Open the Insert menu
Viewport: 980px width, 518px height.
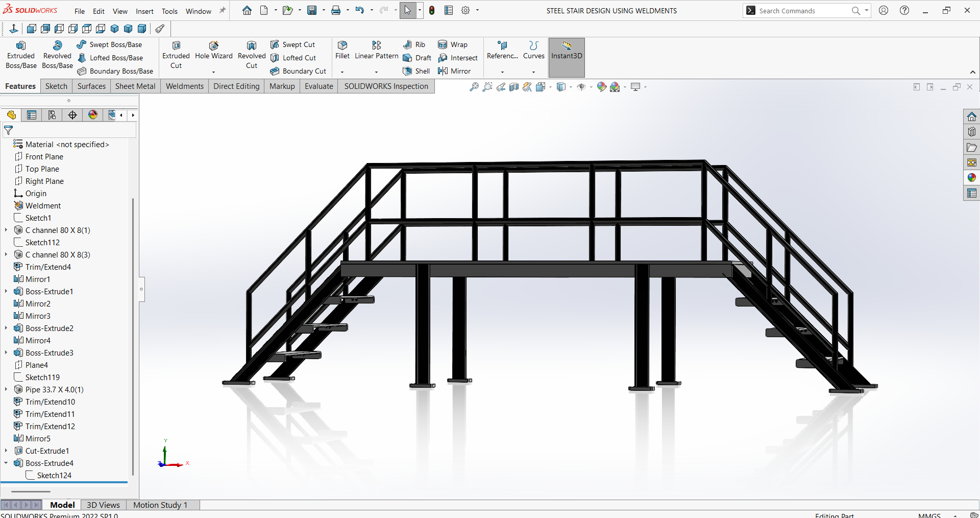144,11
